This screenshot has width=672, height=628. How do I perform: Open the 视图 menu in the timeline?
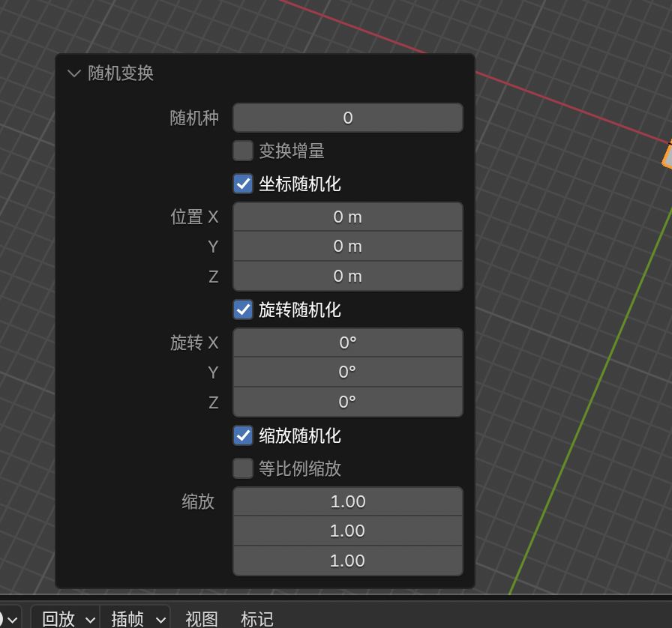point(201,618)
